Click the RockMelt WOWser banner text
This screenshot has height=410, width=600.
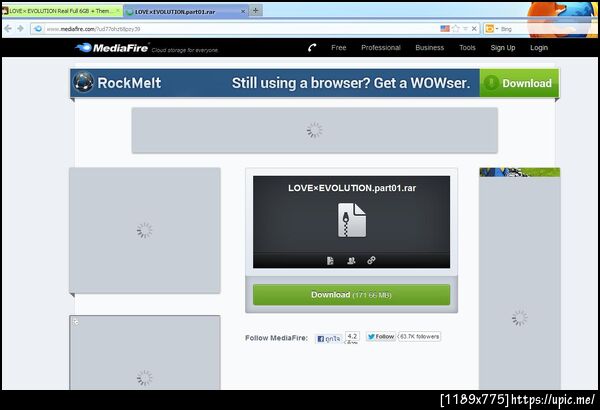[351, 83]
